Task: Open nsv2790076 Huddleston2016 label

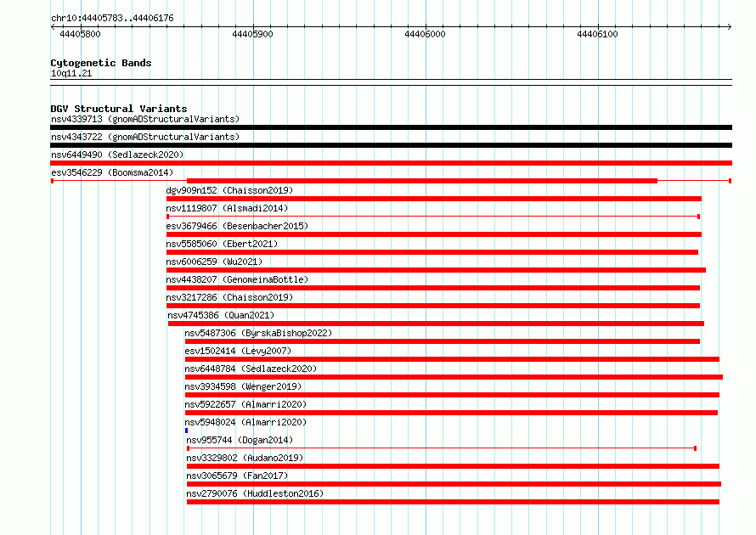Action: tap(255, 493)
